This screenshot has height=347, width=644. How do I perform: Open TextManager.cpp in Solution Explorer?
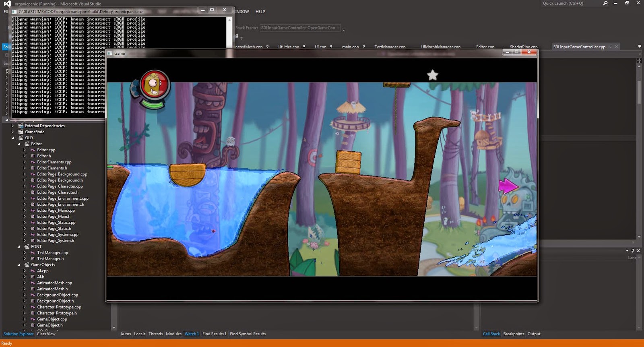click(52, 253)
